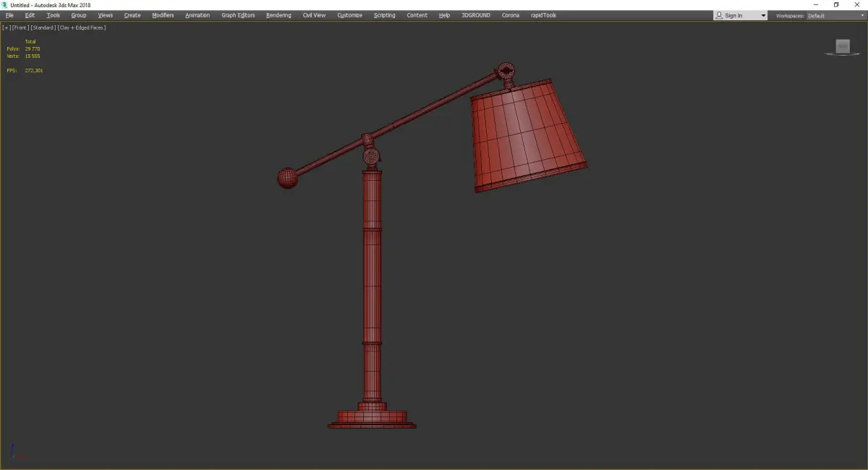Select the lamp base plate
The height and width of the screenshot is (470, 868).
pos(372,419)
